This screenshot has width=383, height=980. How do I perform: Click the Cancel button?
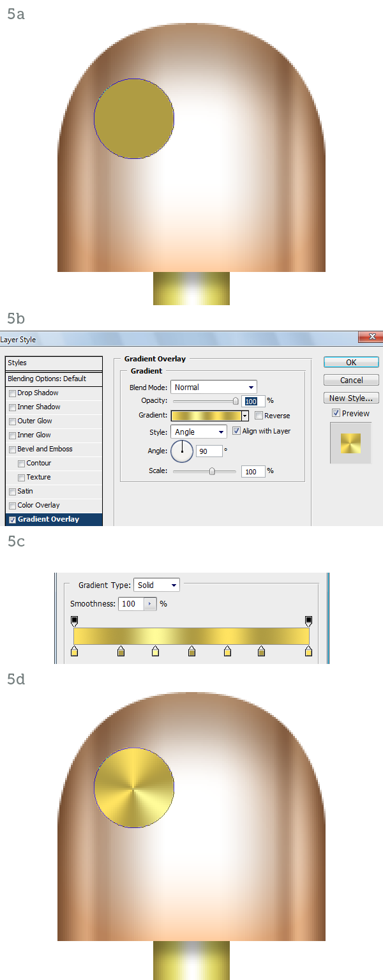351,380
